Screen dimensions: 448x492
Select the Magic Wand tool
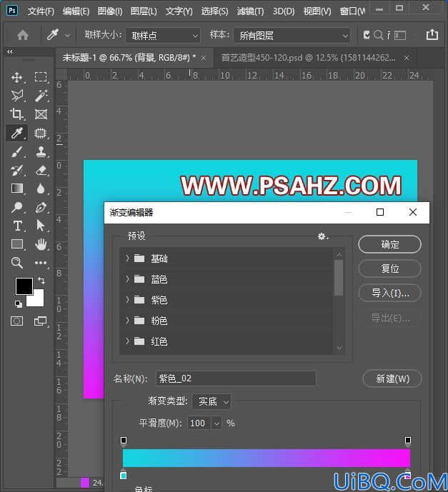pos(41,96)
